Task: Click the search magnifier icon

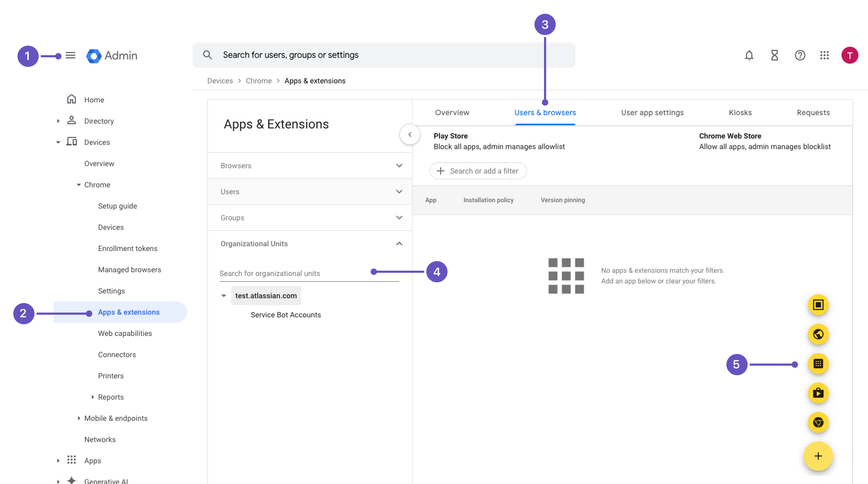Action: click(x=208, y=55)
